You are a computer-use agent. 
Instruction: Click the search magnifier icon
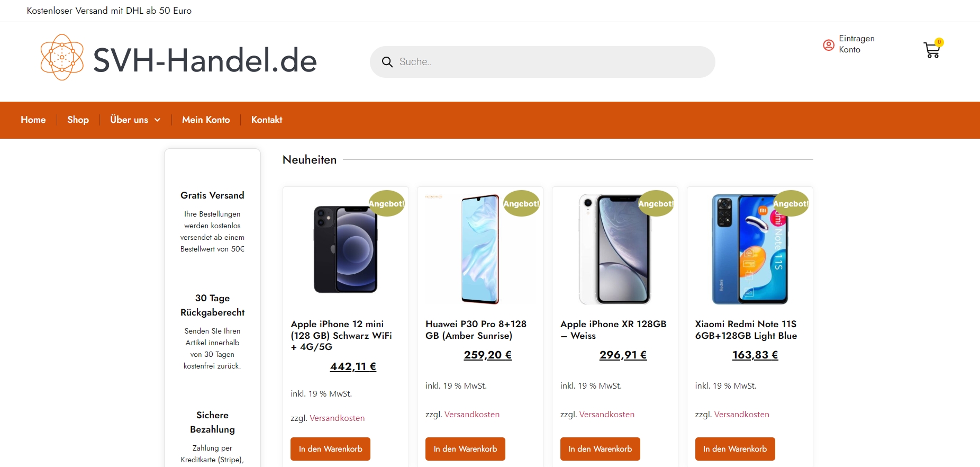(x=387, y=62)
